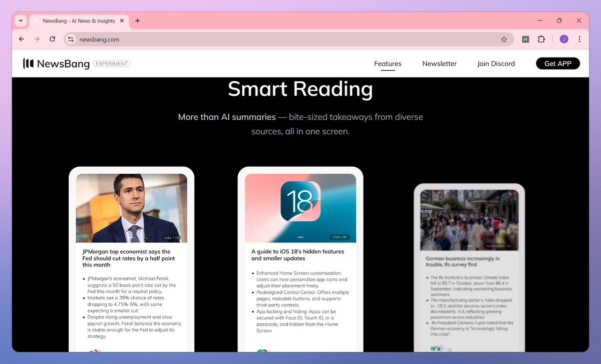Open the Newsletter page

pos(439,64)
